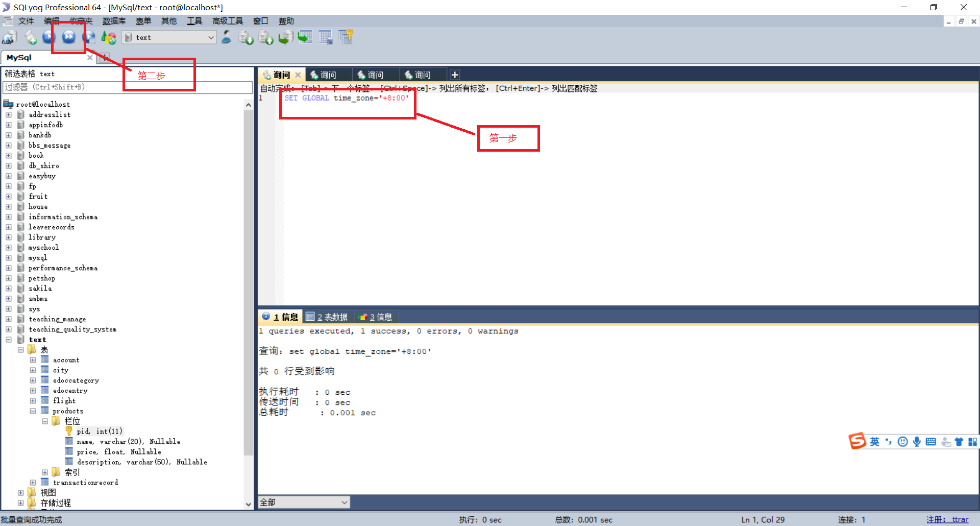
Task: Switch to the 2 表数据 result tab
Action: pyautogui.click(x=327, y=317)
